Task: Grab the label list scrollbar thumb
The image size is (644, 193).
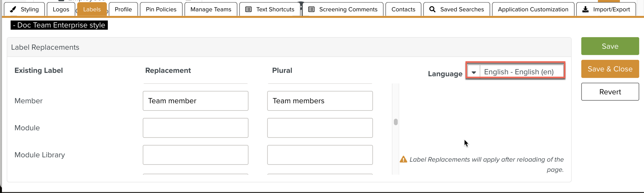Action: pos(396,122)
